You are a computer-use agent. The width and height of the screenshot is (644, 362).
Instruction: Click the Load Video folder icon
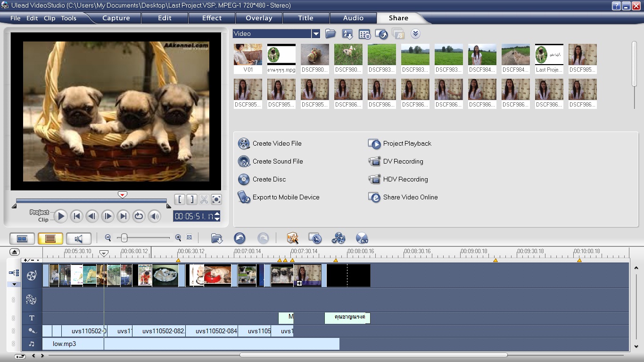pos(330,33)
